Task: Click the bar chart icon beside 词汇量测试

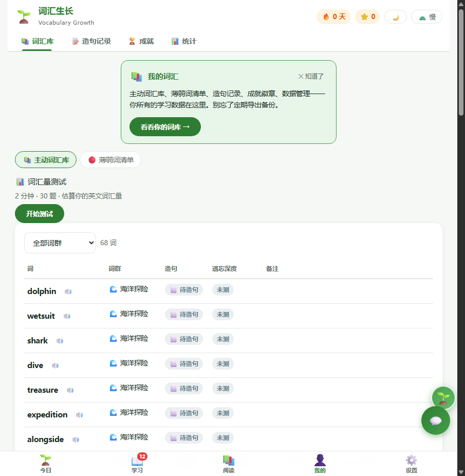Action: click(x=20, y=182)
